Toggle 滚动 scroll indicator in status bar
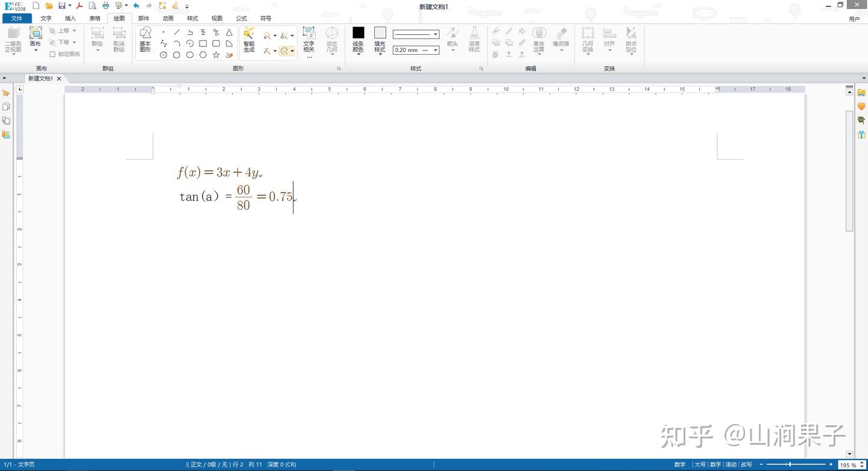Screen dimensions: 868x471 [731, 464]
